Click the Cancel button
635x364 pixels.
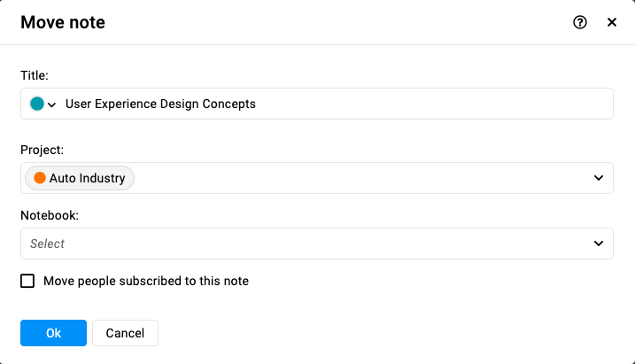[125, 333]
